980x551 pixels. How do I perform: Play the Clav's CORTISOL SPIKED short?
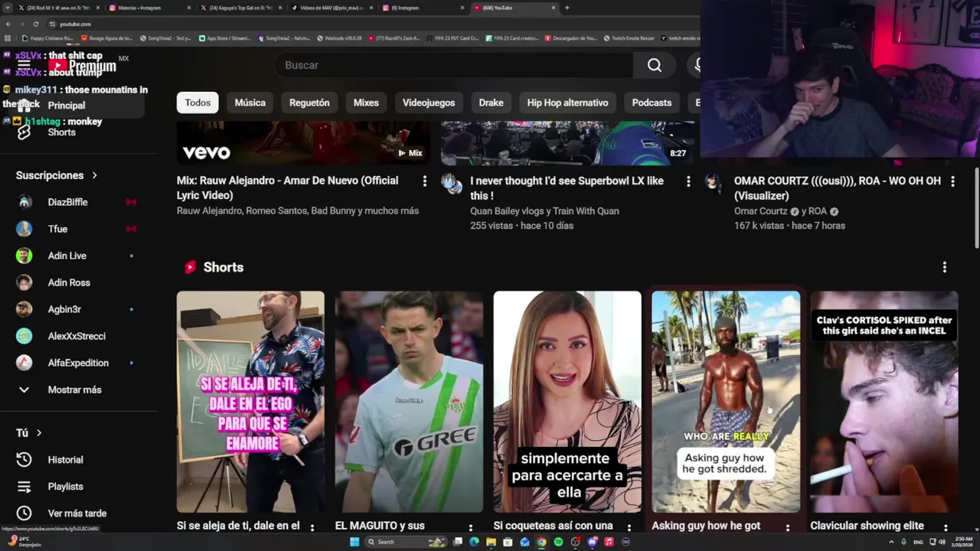click(884, 402)
